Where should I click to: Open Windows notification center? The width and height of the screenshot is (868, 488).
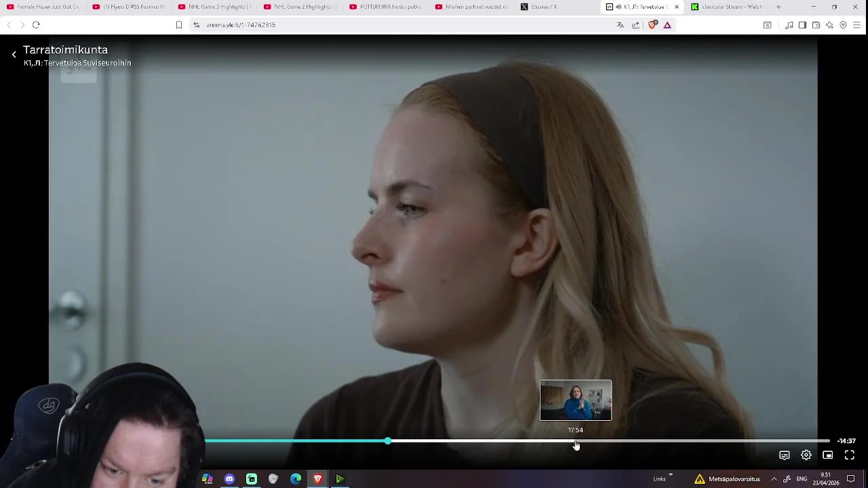pyautogui.click(x=850, y=479)
